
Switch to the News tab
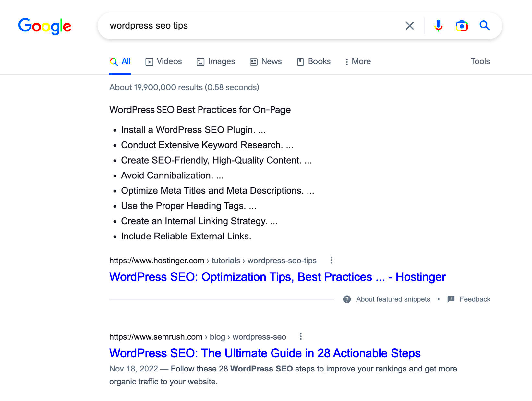coord(266,62)
